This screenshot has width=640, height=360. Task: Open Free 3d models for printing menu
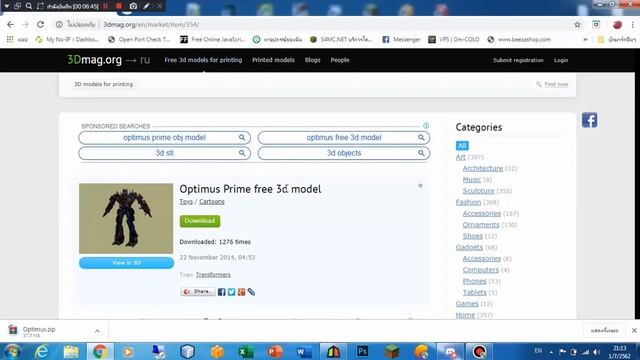[203, 60]
